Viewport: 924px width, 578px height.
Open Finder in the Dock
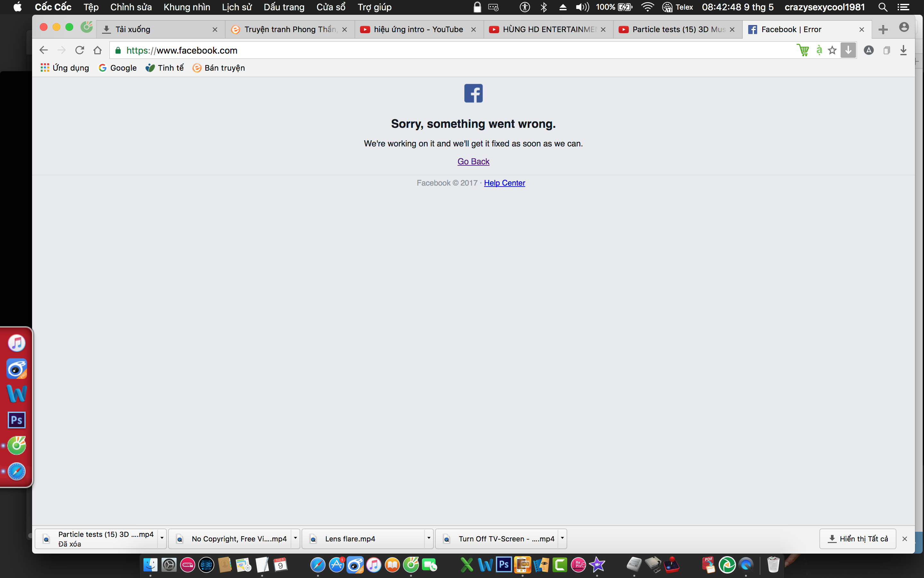(150, 565)
